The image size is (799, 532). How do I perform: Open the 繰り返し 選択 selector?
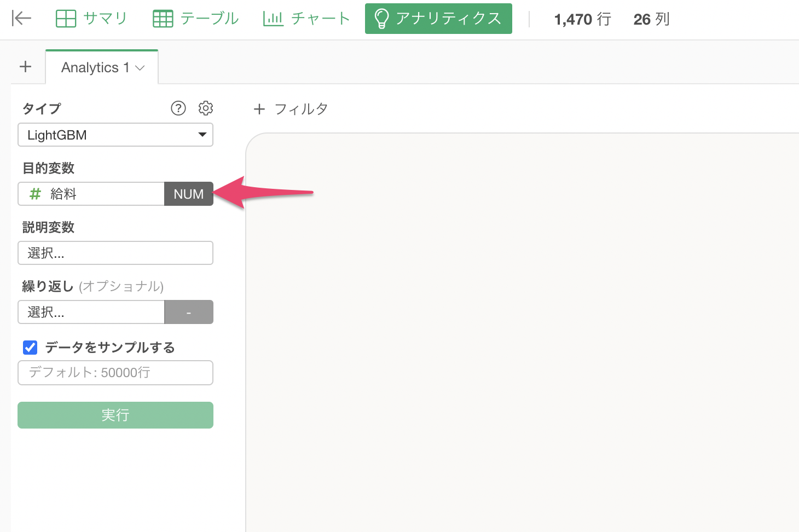(91, 312)
